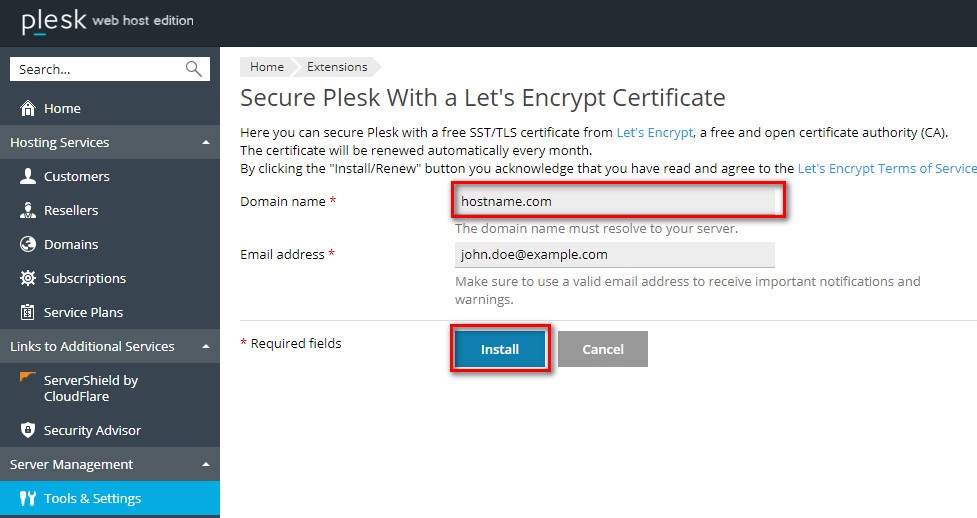977x518 pixels.
Task: Click the gray Cancel button
Action: 603,349
